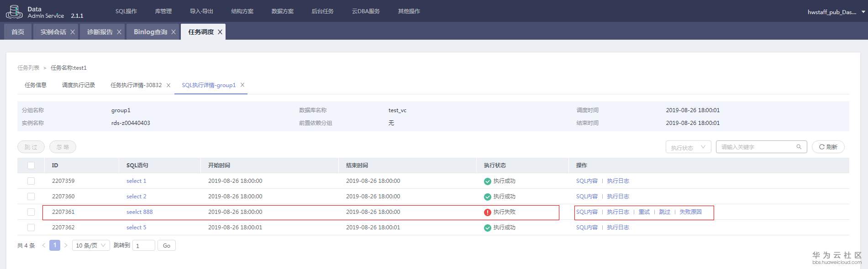
Task: Click SQL内容 for failed row 2207361
Action: pos(587,212)
